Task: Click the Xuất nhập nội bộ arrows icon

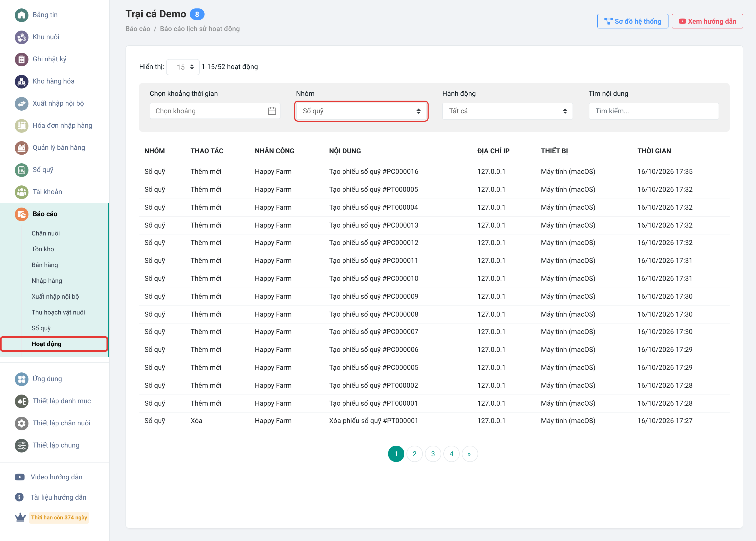Action: (x=22, y=104)
